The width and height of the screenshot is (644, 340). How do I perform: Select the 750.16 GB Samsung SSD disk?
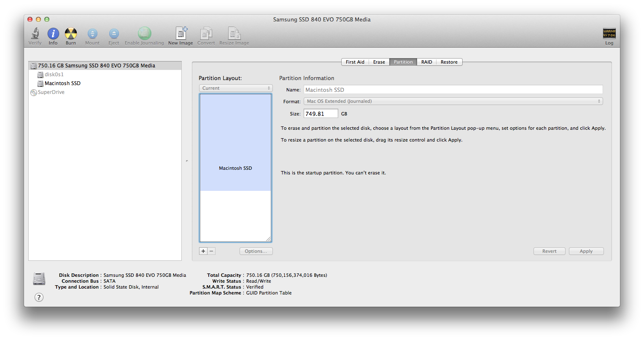105,66
